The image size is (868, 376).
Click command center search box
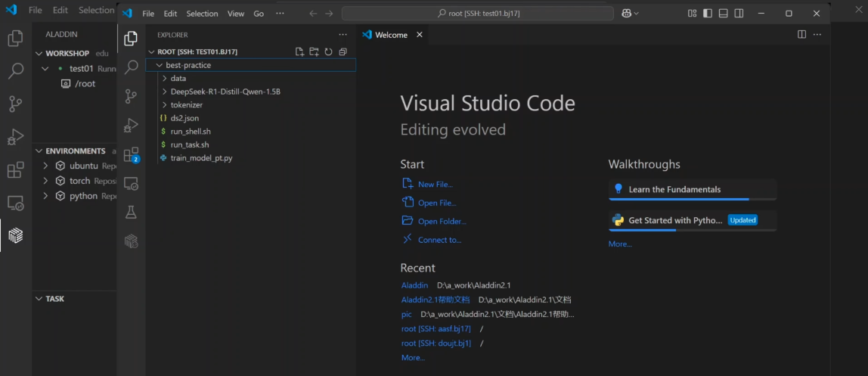pos(478,14)
